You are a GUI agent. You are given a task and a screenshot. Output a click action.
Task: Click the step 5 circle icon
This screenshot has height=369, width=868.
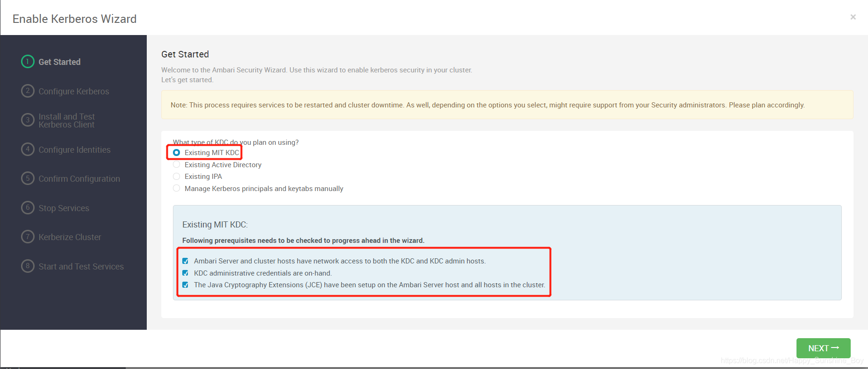coord(28,178)
